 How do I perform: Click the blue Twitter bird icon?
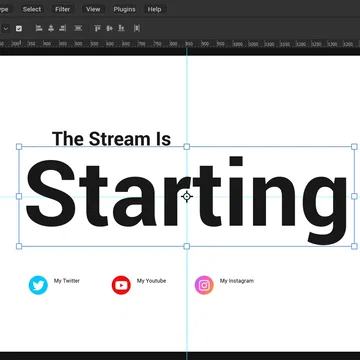pyautogui.click(x=38, y=285)
